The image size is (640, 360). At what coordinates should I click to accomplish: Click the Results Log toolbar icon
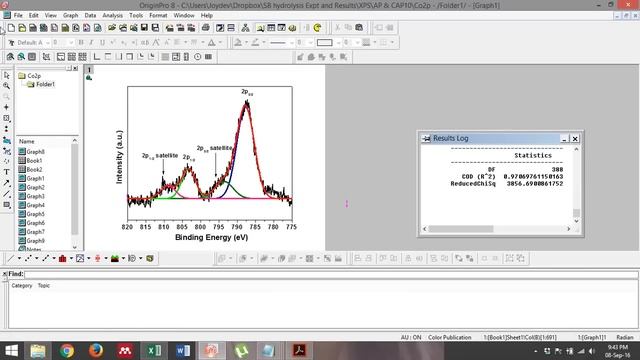pos(271,28)
